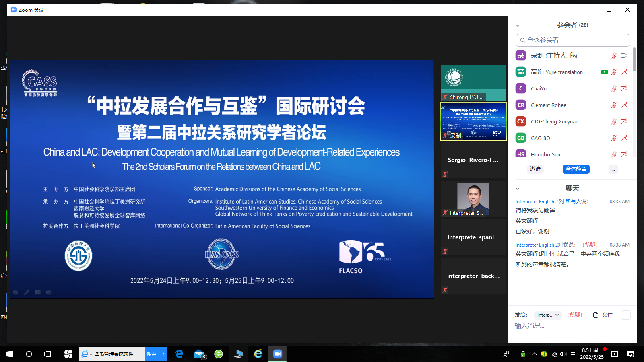Toggle ChaiYu's muted microphone icon
The width and height of the screenshot is (644, 362).
[614, 88]
